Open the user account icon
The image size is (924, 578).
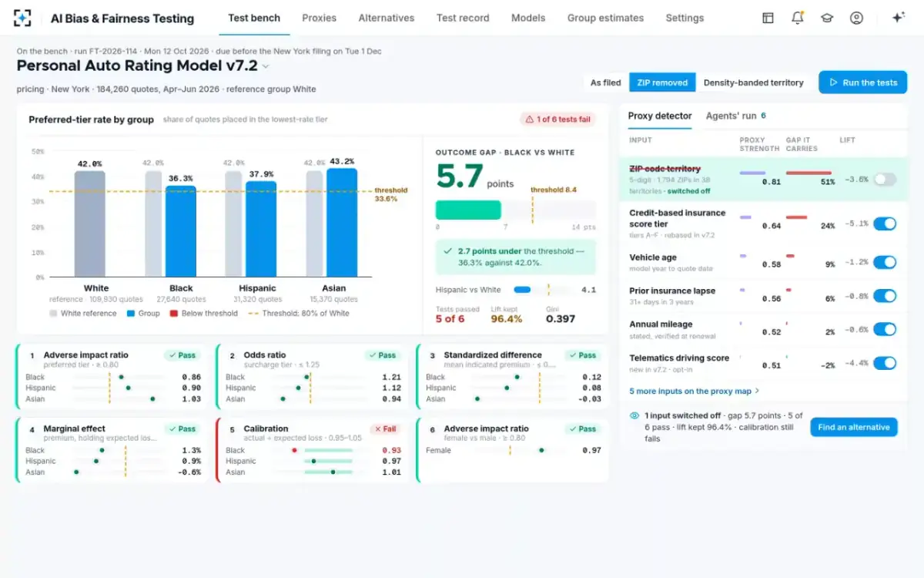856,18
